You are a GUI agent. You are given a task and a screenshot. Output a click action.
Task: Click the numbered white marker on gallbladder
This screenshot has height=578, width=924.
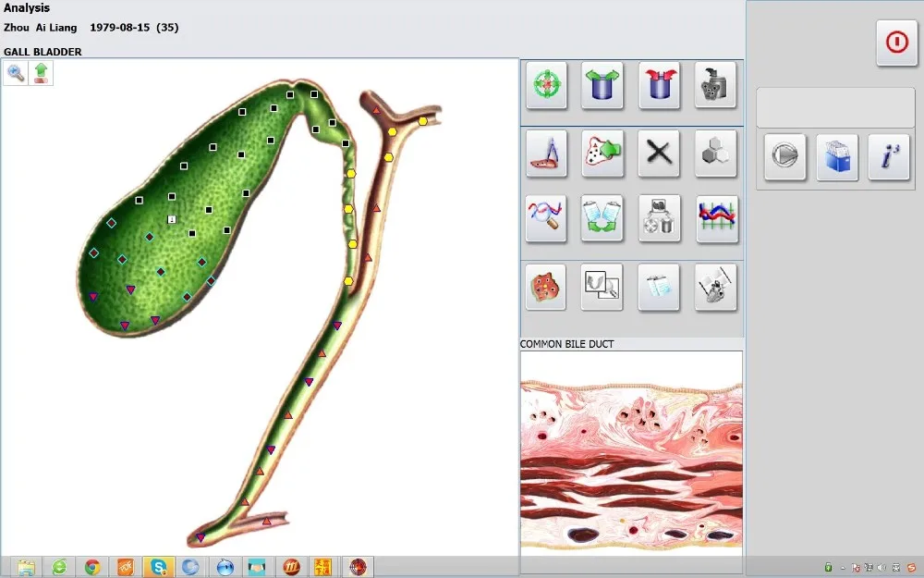(171, 219)
